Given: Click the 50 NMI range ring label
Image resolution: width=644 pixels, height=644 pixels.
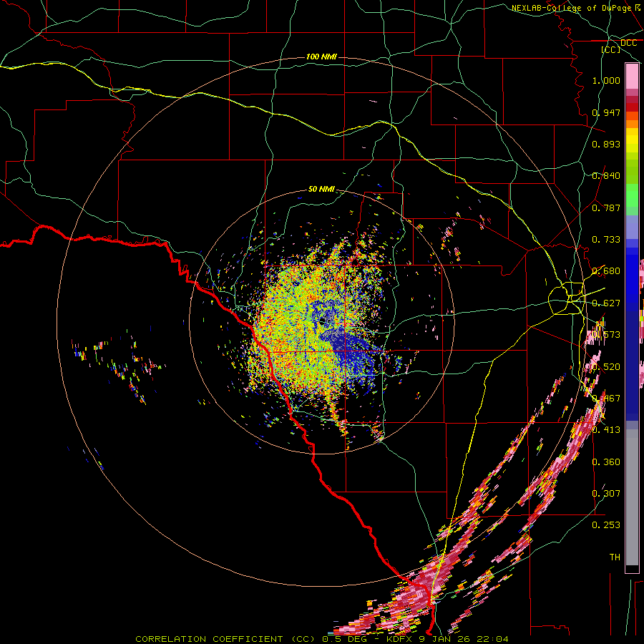Looking at the screenshot, I should (321, 190).
